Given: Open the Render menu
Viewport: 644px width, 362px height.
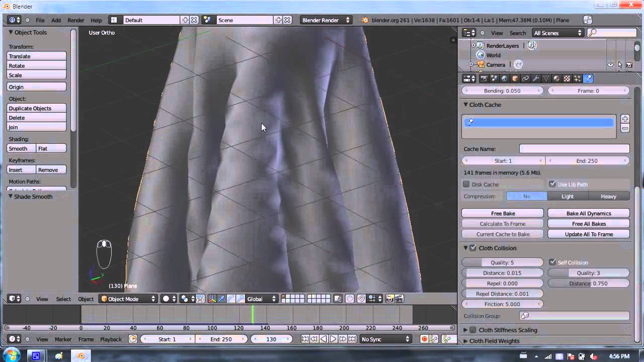Looking at the screenshot, I should 76,21.
